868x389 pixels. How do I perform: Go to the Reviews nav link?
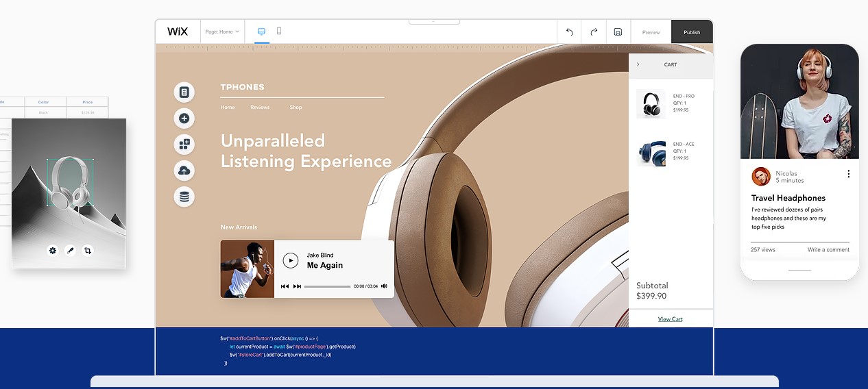(260, 108)
